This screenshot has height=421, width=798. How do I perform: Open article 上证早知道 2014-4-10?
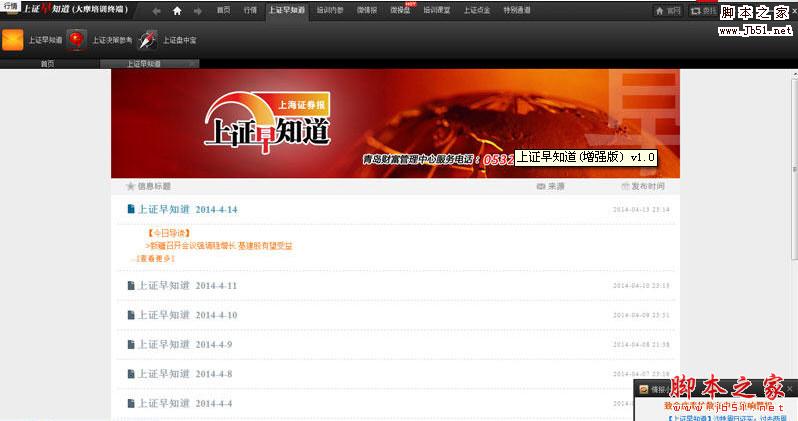(188, 315)
